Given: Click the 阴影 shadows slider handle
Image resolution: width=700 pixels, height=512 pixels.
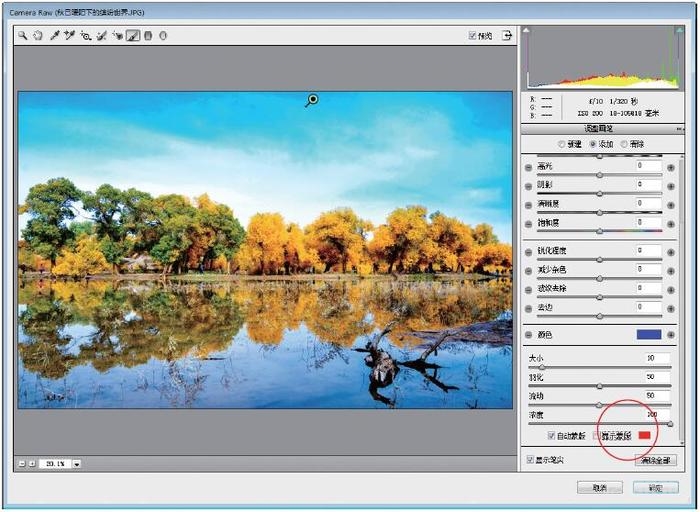Looking at the screenshot, I should pyautogui.click(x=600, y=194).
